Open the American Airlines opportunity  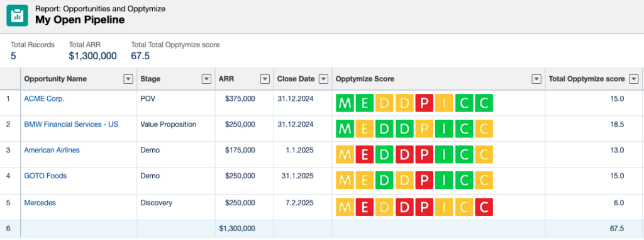point(52,151)
